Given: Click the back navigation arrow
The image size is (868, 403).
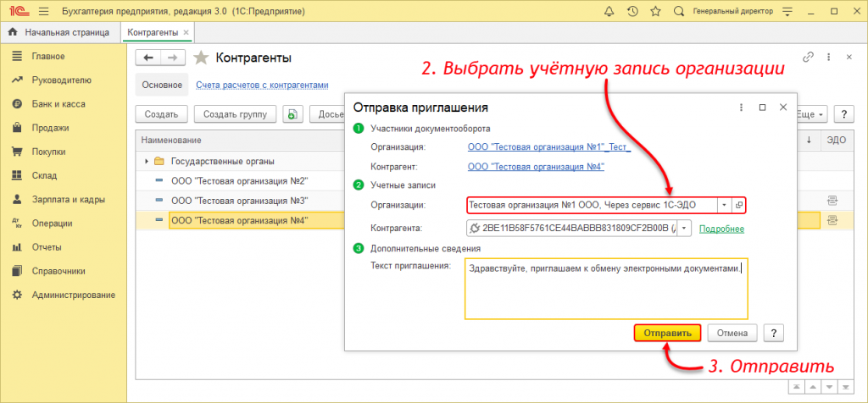Looking at the screenshot, I should (148, 58).
